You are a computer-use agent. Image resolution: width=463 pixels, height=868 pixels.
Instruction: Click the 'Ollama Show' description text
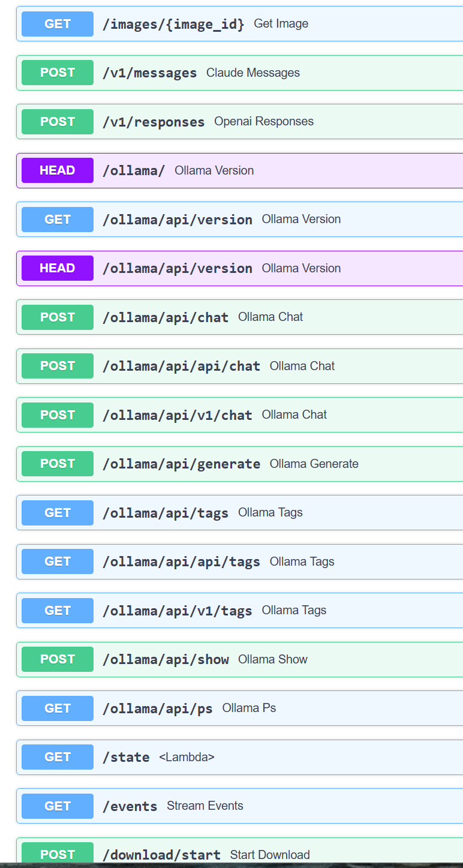click(273, 659)
